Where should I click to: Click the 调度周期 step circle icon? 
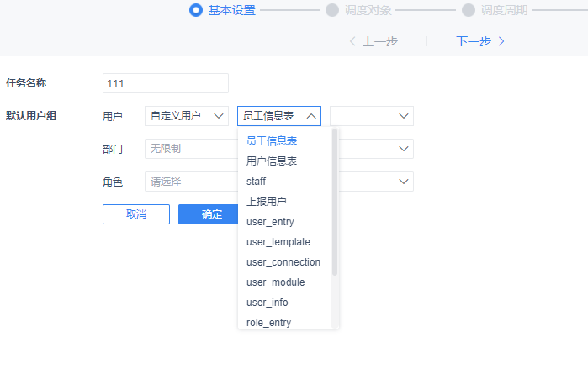[x=469, y=10]
